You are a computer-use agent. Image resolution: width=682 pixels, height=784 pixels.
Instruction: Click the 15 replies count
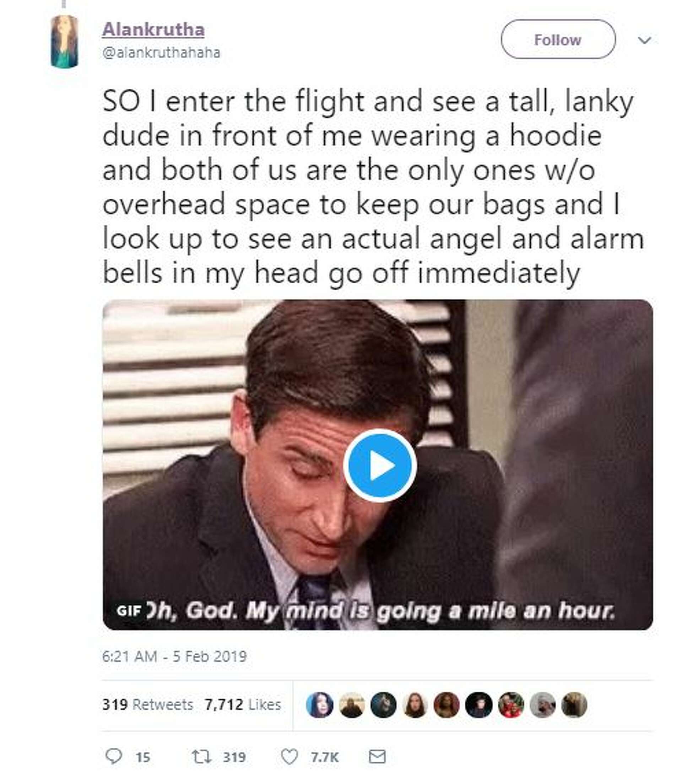coord(143,757)
